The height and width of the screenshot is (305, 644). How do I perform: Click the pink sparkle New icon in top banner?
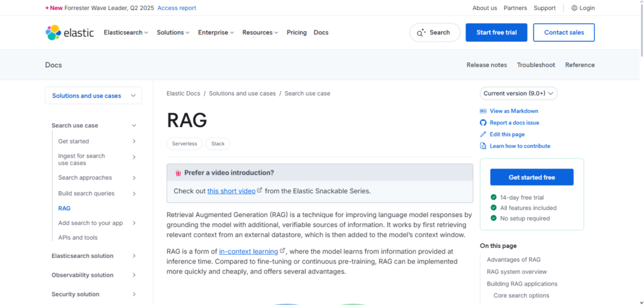[47, 8]
